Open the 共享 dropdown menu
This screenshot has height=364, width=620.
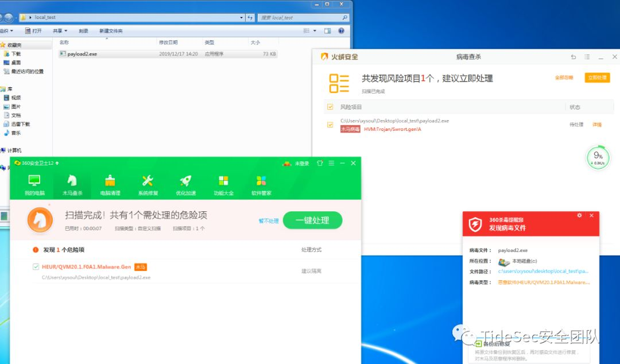tap(60, 30)
